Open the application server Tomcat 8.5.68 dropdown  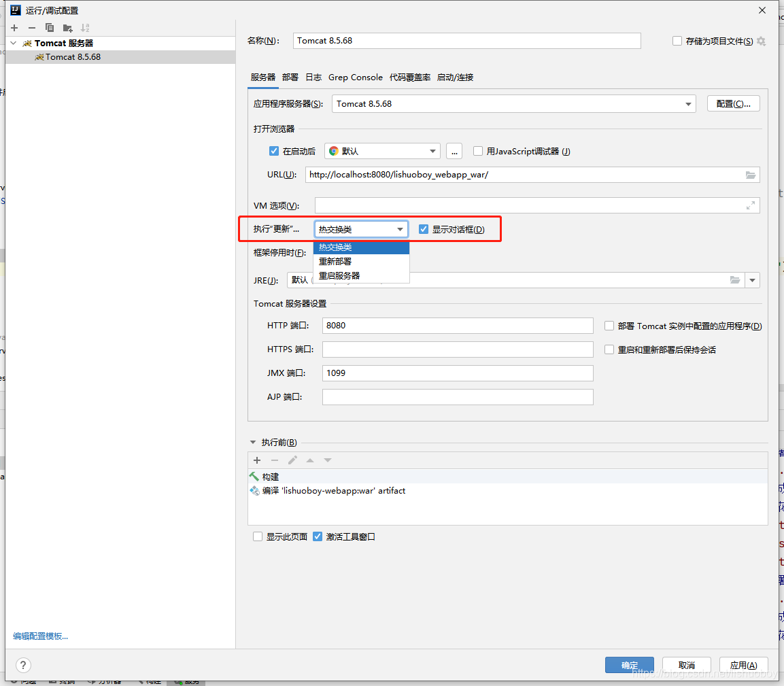[514, 104]
